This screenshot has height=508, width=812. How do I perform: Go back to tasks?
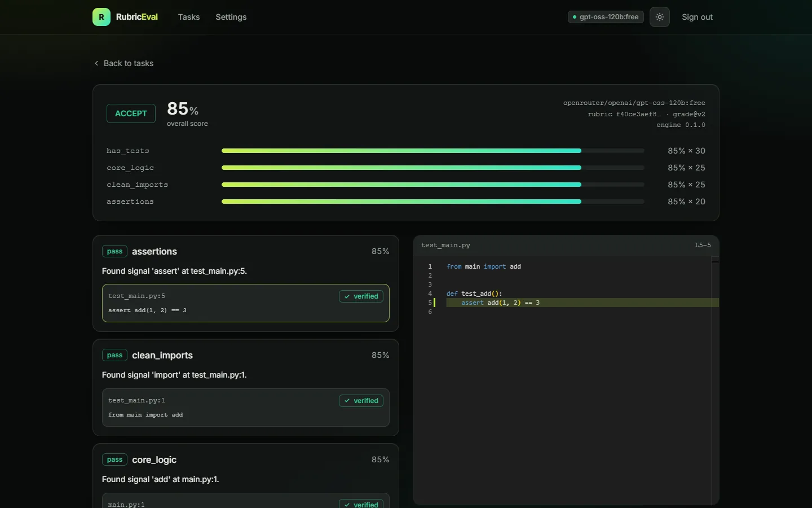pyautogui.click(x=124, y=63)
